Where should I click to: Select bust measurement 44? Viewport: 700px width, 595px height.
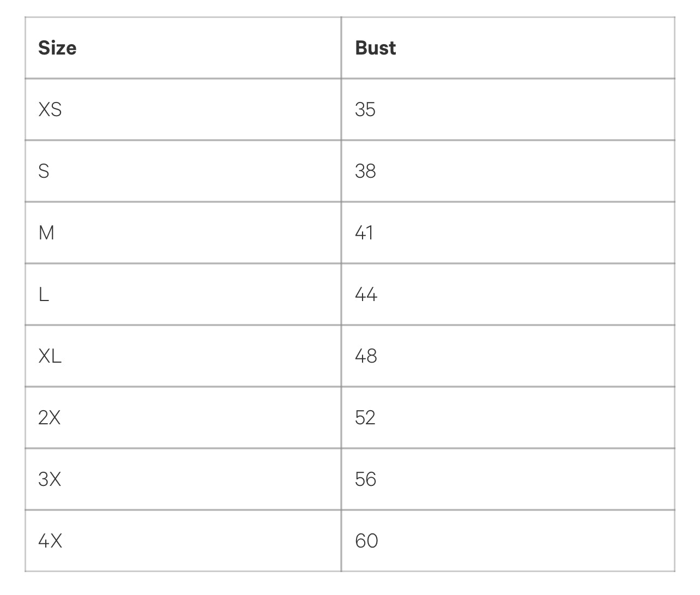pos(366,295)
